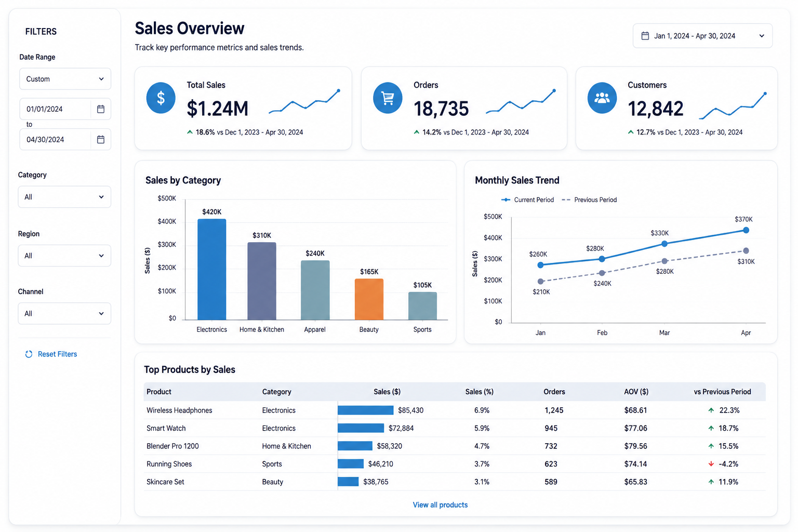
Task: Click the February $280K current period point
Action: [602, 259]
